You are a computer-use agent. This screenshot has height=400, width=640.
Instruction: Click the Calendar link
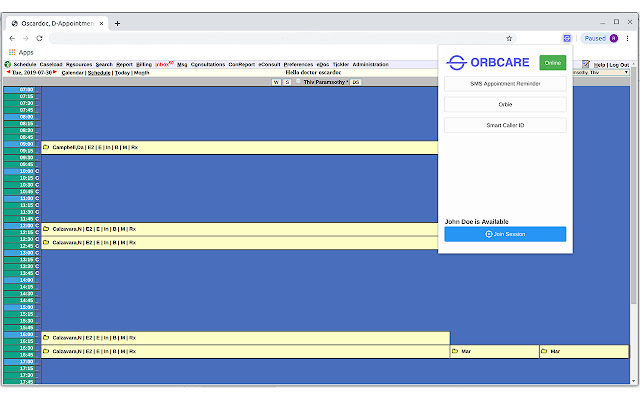73,73
